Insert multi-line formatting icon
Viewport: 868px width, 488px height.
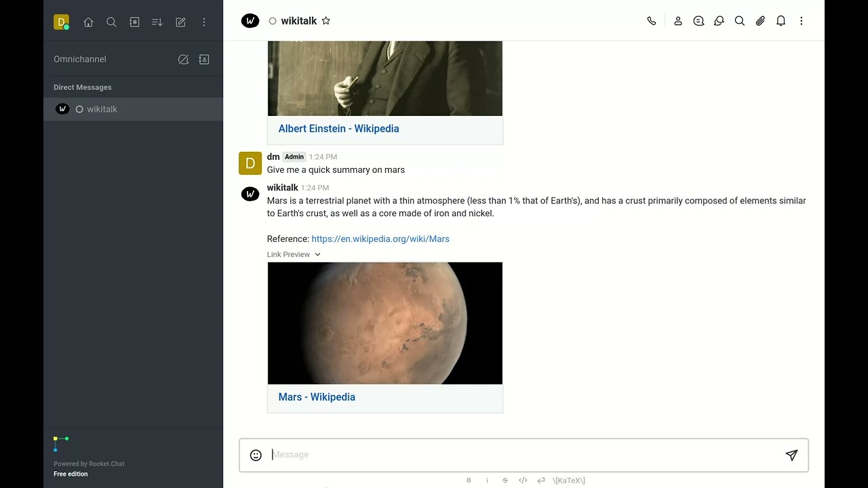[x=541, y=481]
